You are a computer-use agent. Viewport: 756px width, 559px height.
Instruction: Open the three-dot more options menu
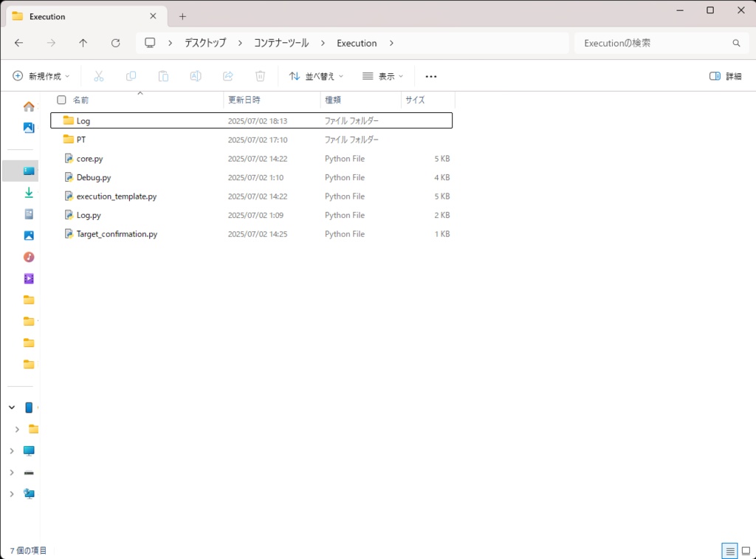[x=431, y=76]
